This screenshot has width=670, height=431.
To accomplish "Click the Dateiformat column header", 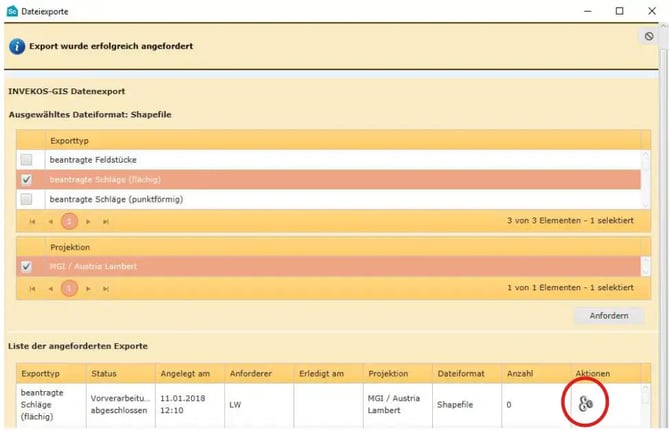I will click(x=467, y=373).
